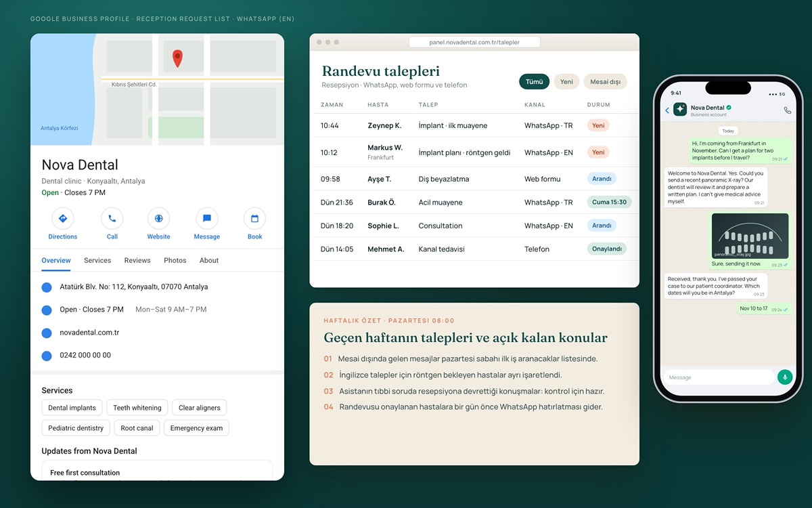This screenshot has width=812, height=508.
Task: Click Burak Ö. in the request list
Action: pyautogui.click(x=382, y=203)
